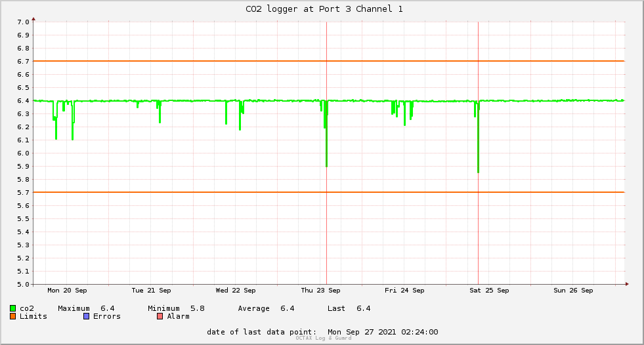Click the lower orange limit line at 5.7
Image resolution: width=644 pixels, height=345 pixels.
click(329, 192)
